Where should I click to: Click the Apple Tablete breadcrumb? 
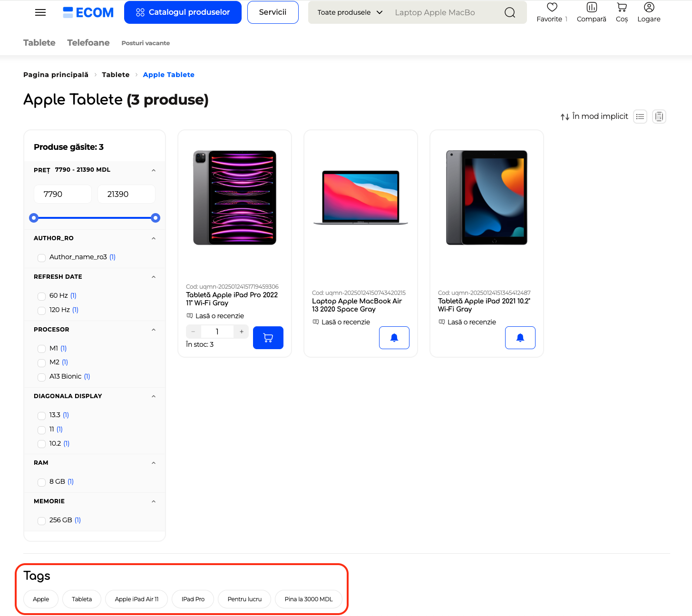[x=169, y=75]
